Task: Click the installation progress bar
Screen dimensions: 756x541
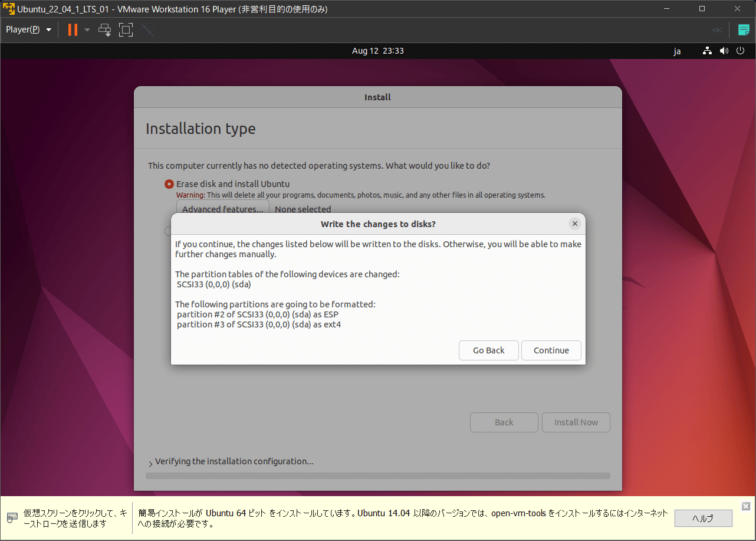Action: point(378,476)
